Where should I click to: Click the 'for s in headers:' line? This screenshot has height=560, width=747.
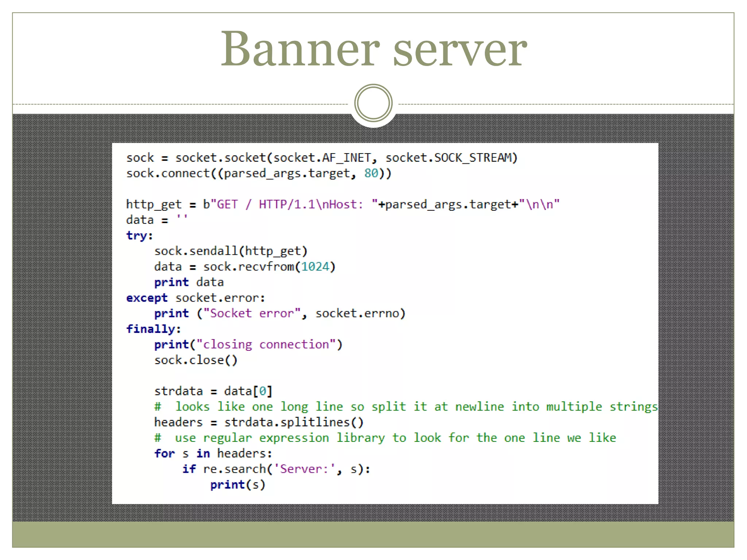coord(213,454)
